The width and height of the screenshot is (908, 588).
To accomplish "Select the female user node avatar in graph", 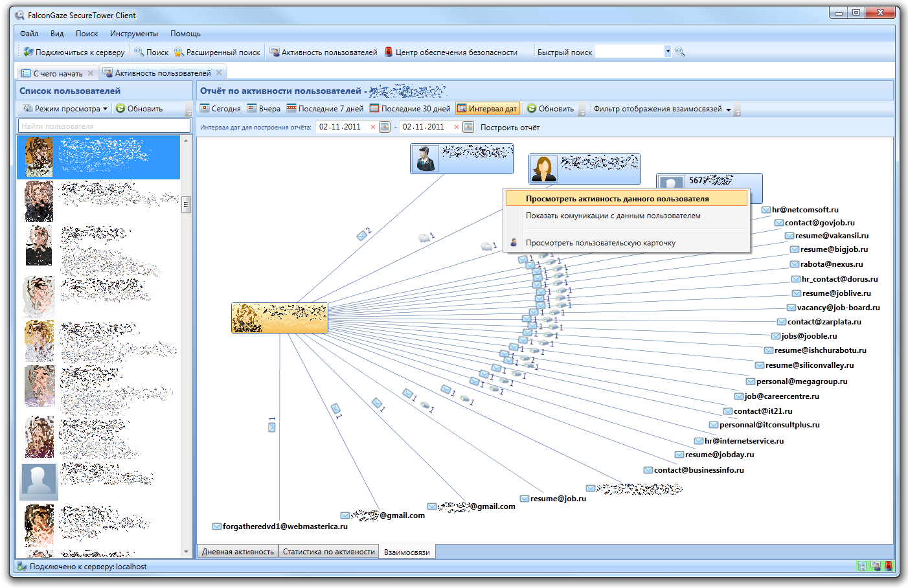I will click(x=544, y=169).
